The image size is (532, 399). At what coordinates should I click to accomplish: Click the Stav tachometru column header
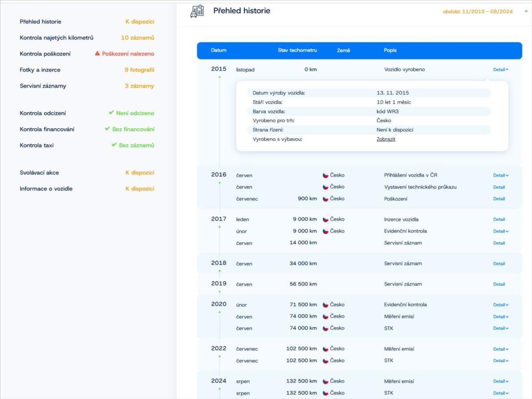pos(297,51)
